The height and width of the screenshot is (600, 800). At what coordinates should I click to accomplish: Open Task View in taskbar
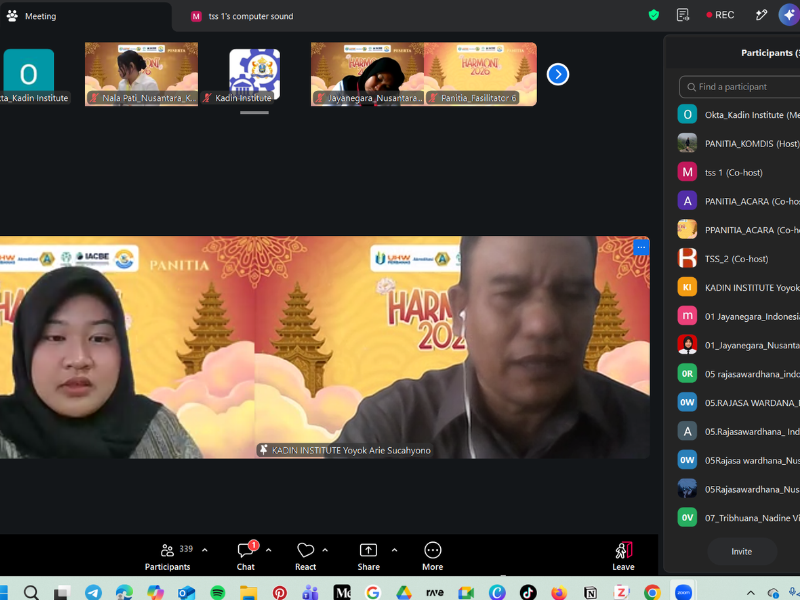(62, 592)
